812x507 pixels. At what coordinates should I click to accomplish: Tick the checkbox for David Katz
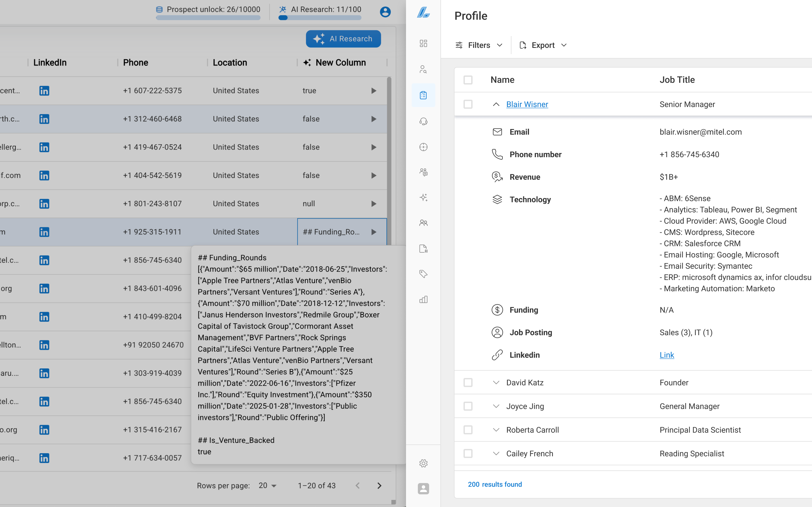coord(468,383)
